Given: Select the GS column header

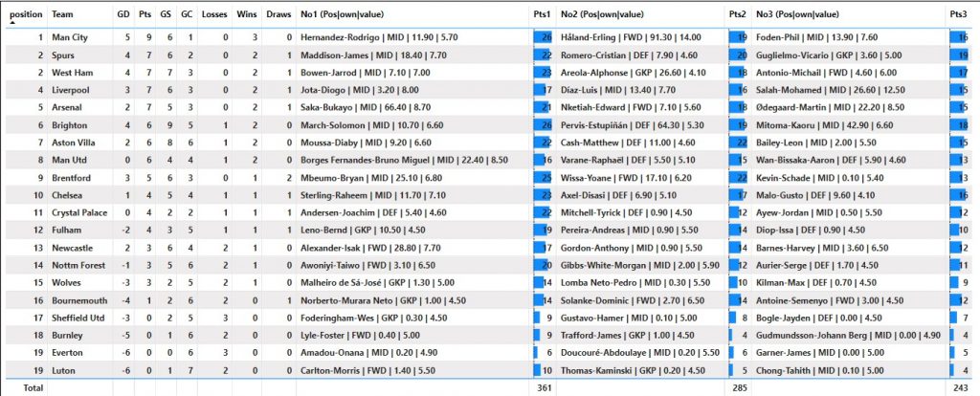Looking at the screenshot, I should click(x=166, y=14).
